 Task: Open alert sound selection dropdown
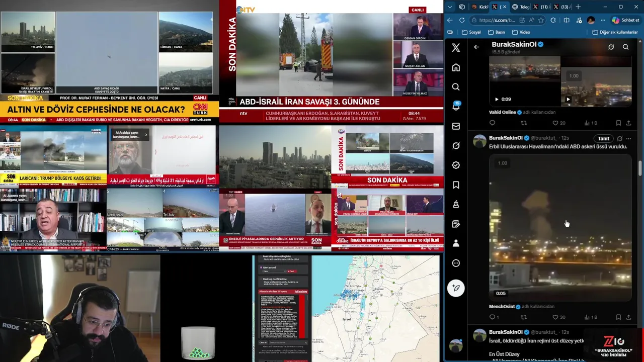(274, 271)
